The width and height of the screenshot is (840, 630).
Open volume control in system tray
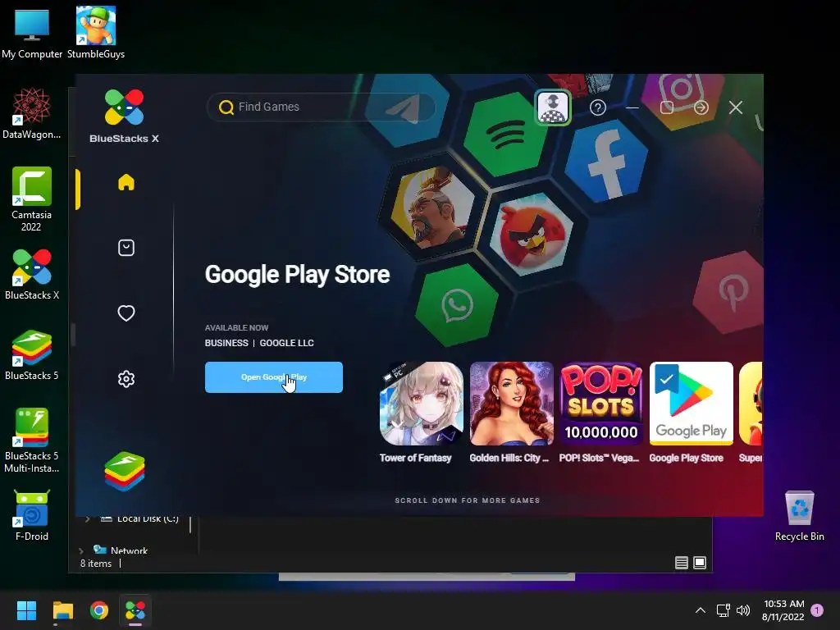click(743, 610)
